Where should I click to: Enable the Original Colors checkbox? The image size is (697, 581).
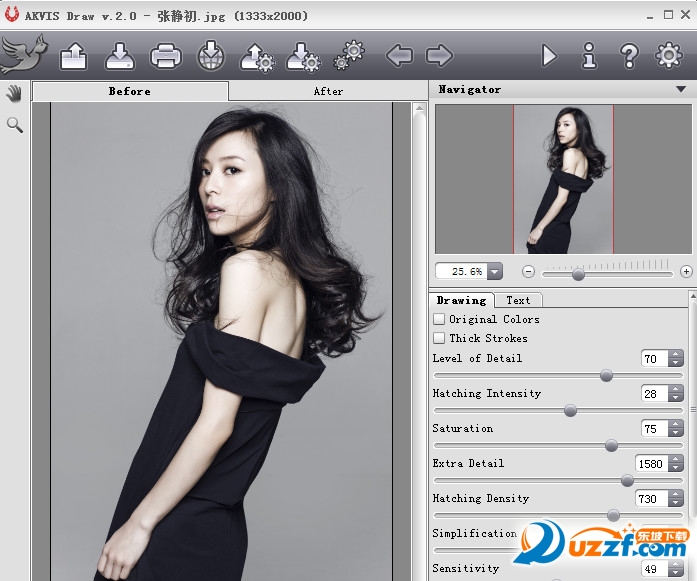[439, 319]
